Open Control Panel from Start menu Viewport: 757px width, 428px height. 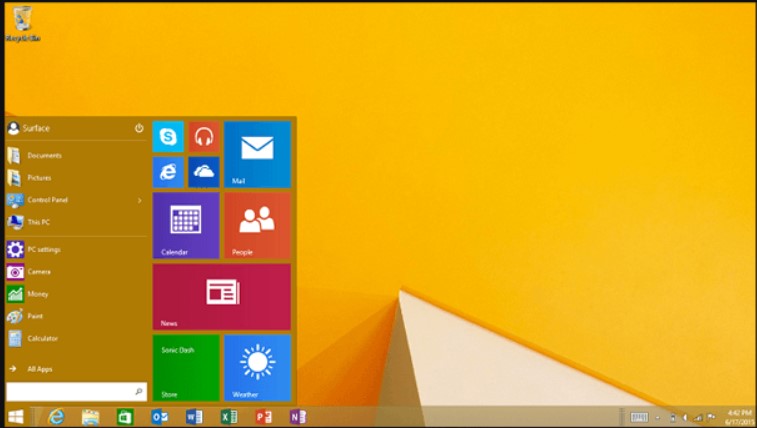tap(76, 200)
